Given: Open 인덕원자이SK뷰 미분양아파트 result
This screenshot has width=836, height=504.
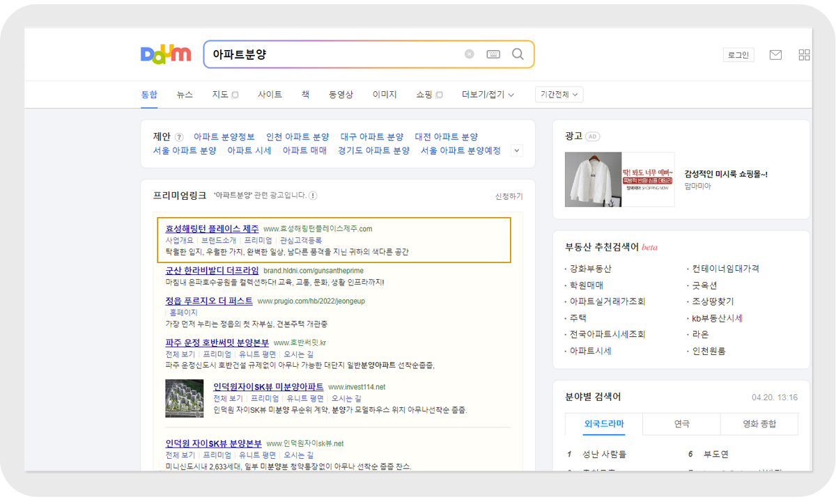Looking at the screenshot, I should (x=268, y=386).
